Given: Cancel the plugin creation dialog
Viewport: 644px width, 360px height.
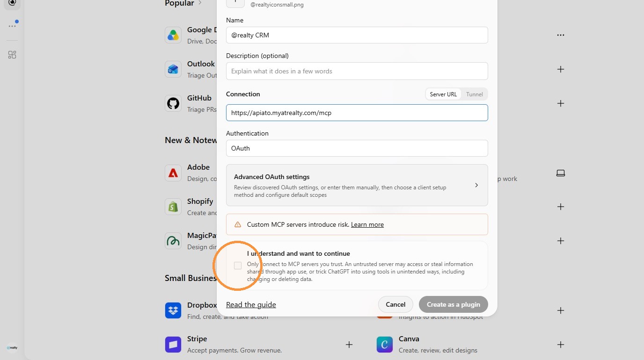Looking at the screenshot, I should click(x=395, y=304).
